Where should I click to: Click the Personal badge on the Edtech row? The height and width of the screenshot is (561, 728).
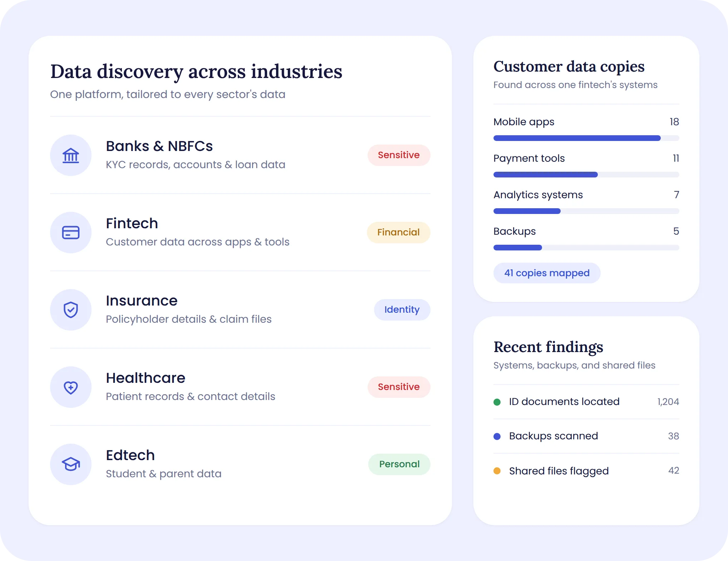pos(399,464)
